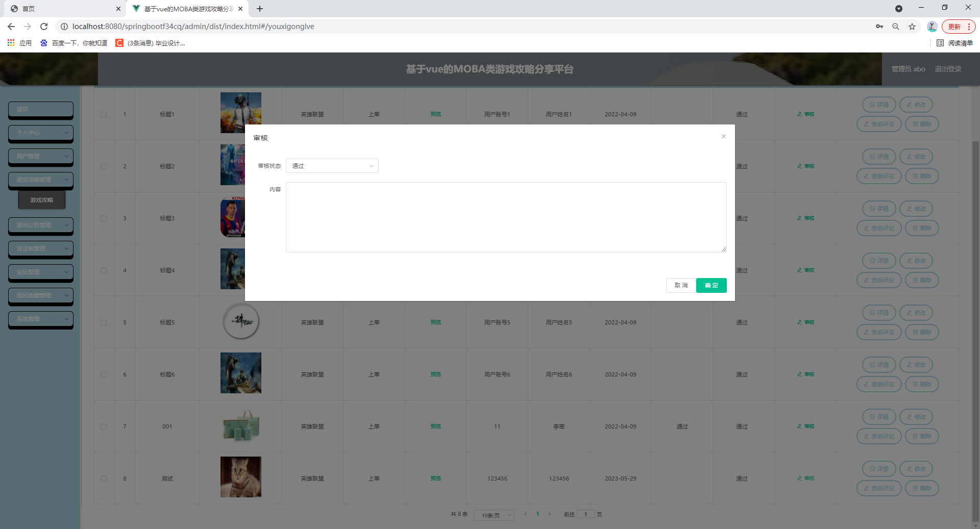Open the 10条/页 page size dropdown
The image size is (980, 529).
click(x=494, y=515)
